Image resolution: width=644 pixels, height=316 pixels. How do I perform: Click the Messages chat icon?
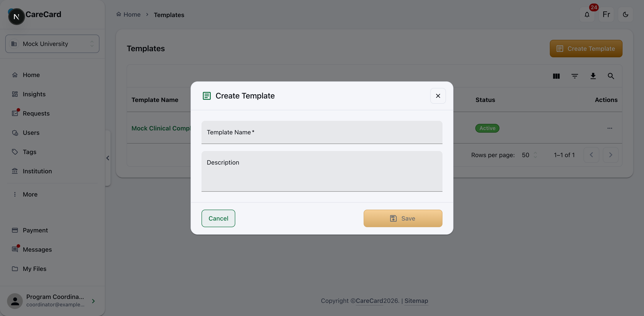coord(15,249)
